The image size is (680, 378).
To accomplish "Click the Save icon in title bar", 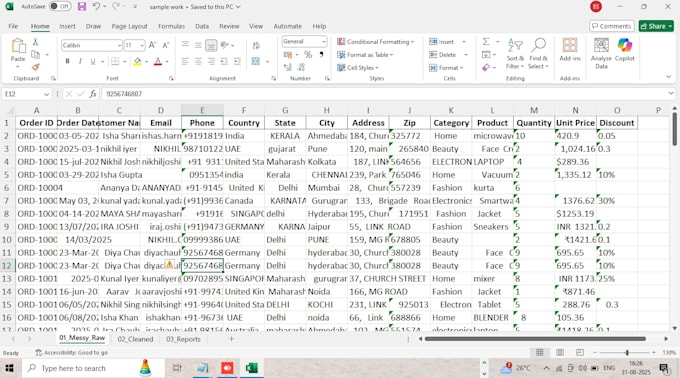I will (x=82, y=7).
